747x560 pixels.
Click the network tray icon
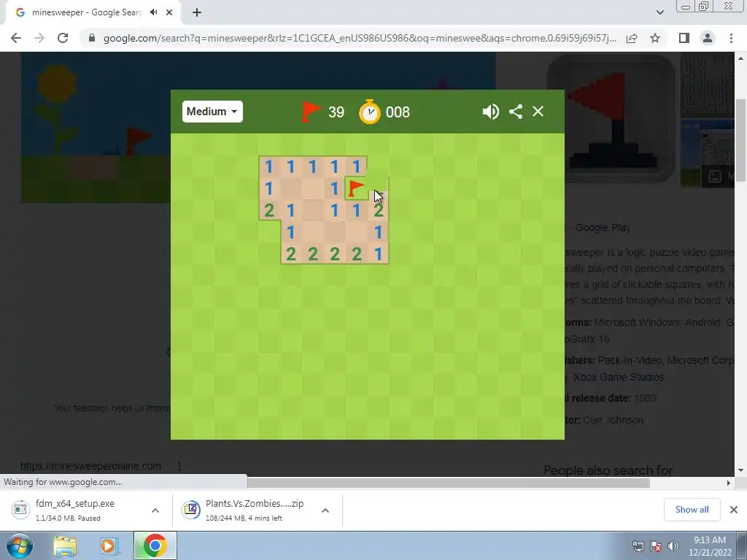coord(638,546)
